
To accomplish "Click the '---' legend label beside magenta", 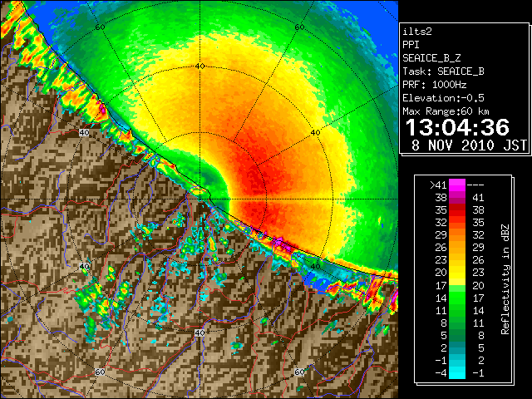I will 475,185.
